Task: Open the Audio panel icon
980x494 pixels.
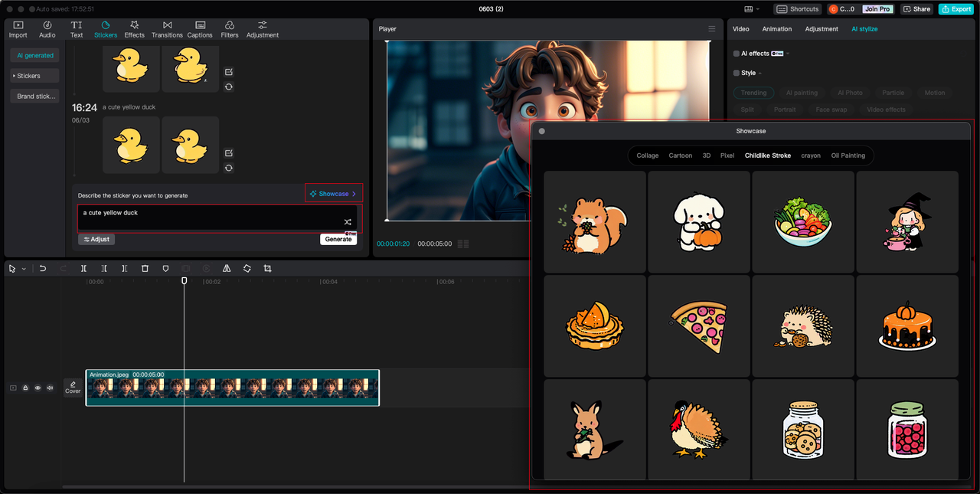Action: [47, 30]
